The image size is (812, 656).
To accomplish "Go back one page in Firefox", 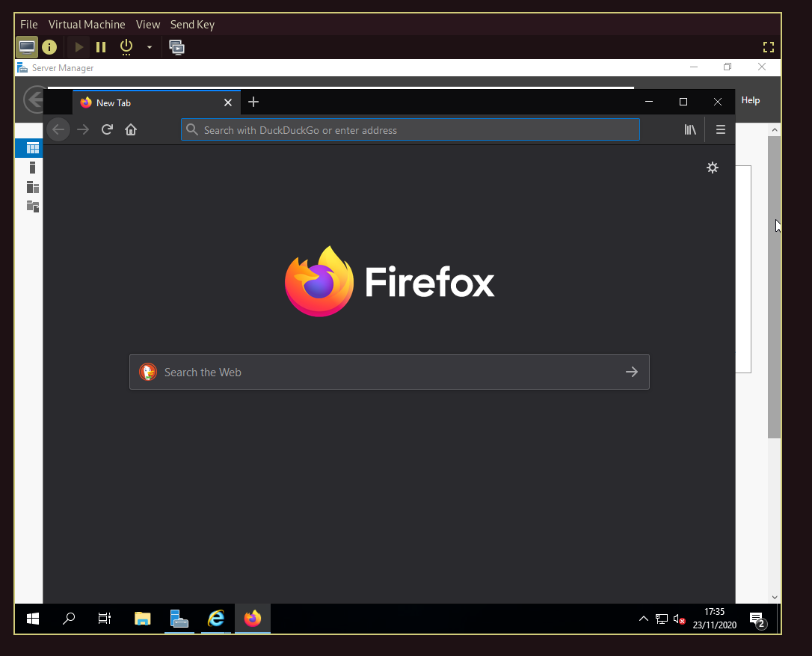I will [58, 129].
